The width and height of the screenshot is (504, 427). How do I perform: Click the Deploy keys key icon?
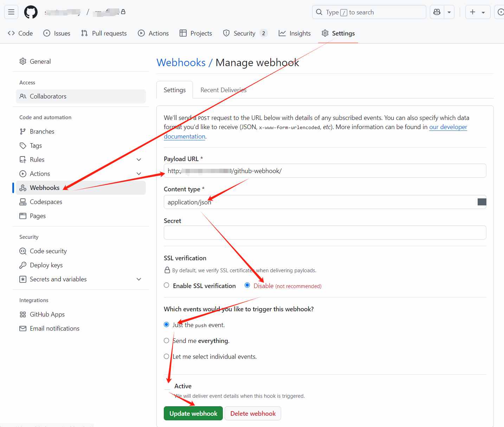point(23,265)
